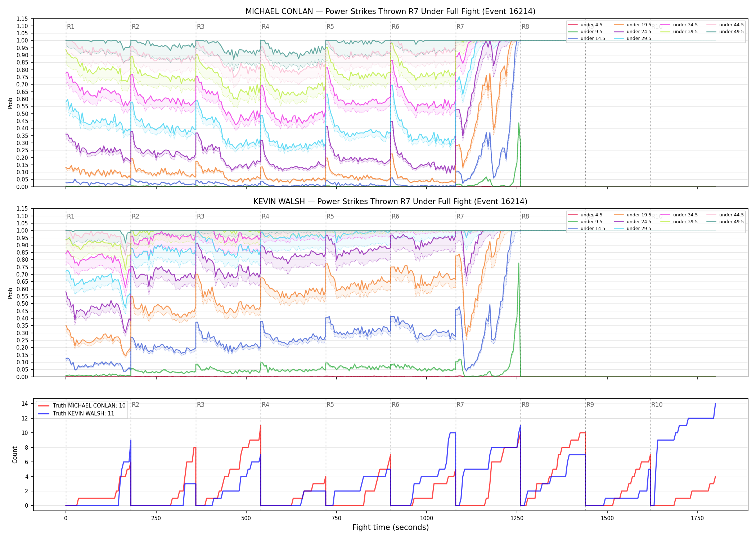Click the MICHAEL CONLAN chart title

coord(390,12)
